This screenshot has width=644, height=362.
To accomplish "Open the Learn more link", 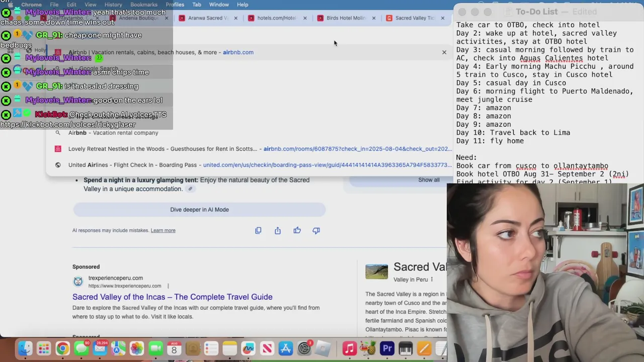I will [163, 230].
